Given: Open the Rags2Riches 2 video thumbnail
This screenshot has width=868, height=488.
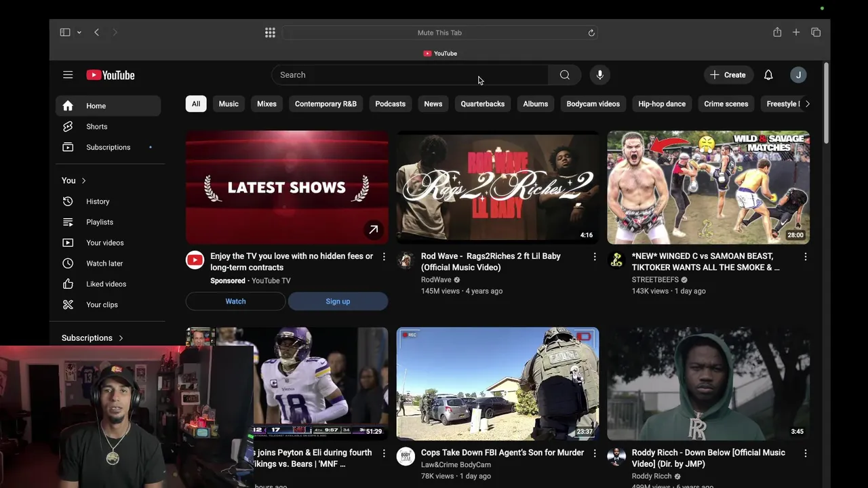Looking at the screenshot, I should click(x=498, y=187).
